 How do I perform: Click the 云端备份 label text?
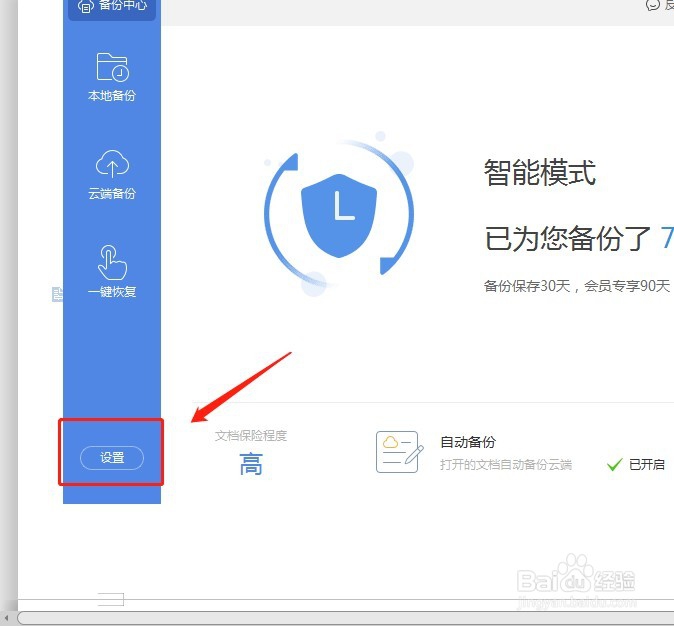112,193
